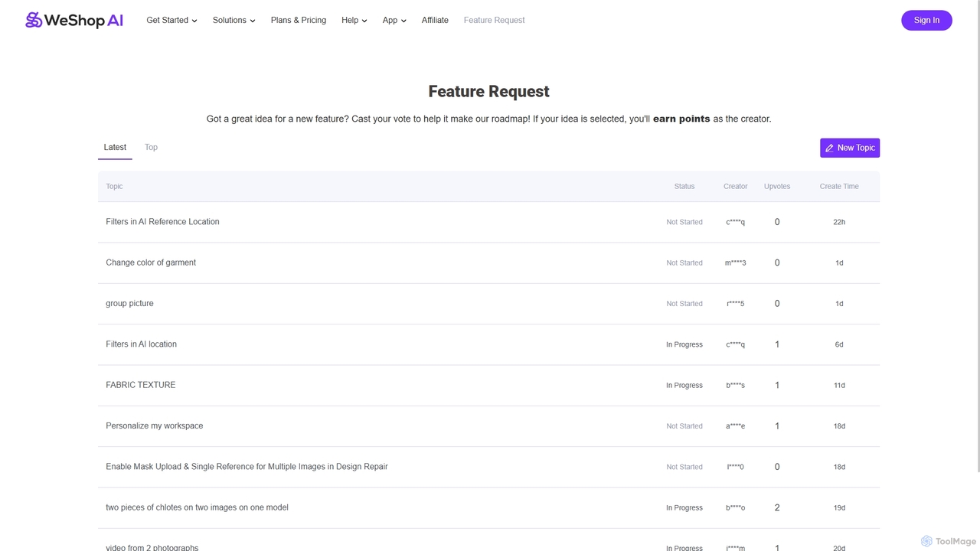Click the pencil icon in New Topic button
Screen dimensions: 980x551
pyautogui.click(x=829, y=148)
